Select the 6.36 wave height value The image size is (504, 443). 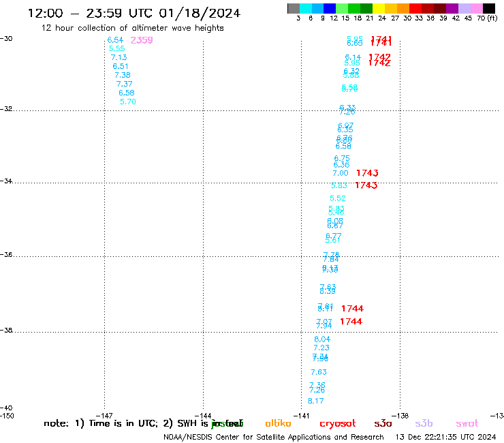pyautogui.click(x=341, y=165)
